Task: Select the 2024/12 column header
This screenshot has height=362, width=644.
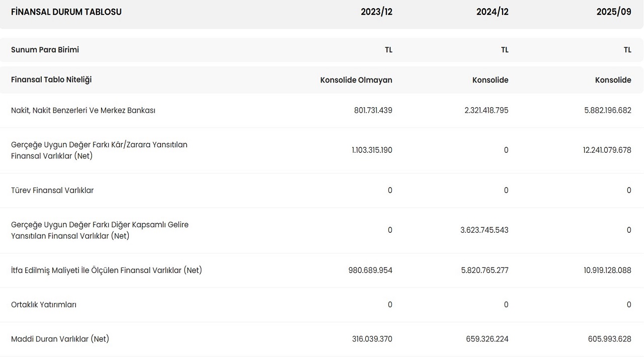Action: 492,12
